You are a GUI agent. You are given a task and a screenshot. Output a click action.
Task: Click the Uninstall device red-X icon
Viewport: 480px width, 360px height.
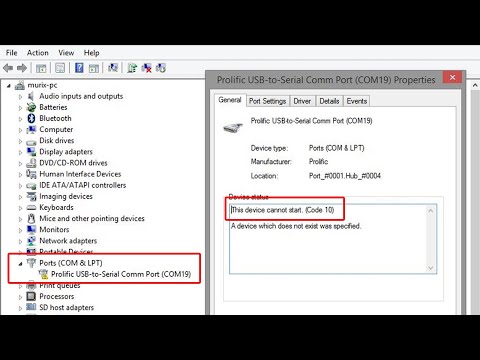(x=146, y=68)
